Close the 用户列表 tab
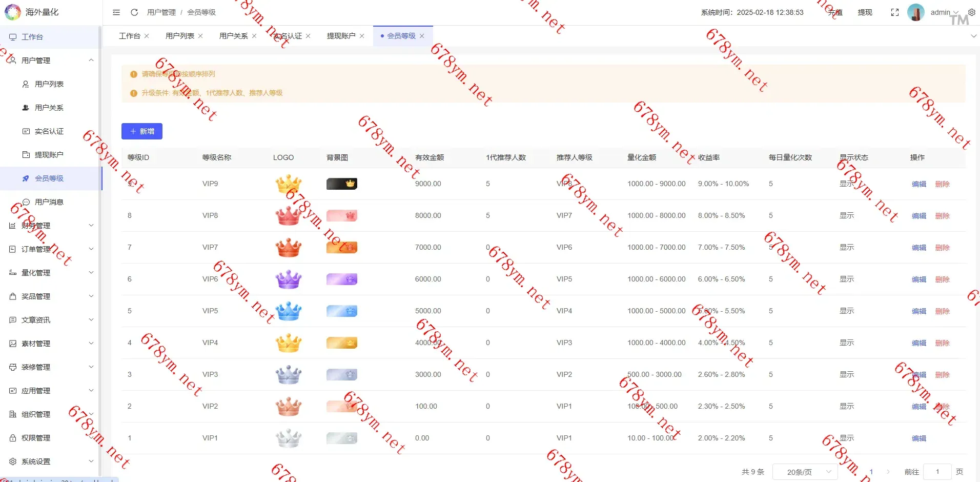The image size is (980, 482). point(200,36)
